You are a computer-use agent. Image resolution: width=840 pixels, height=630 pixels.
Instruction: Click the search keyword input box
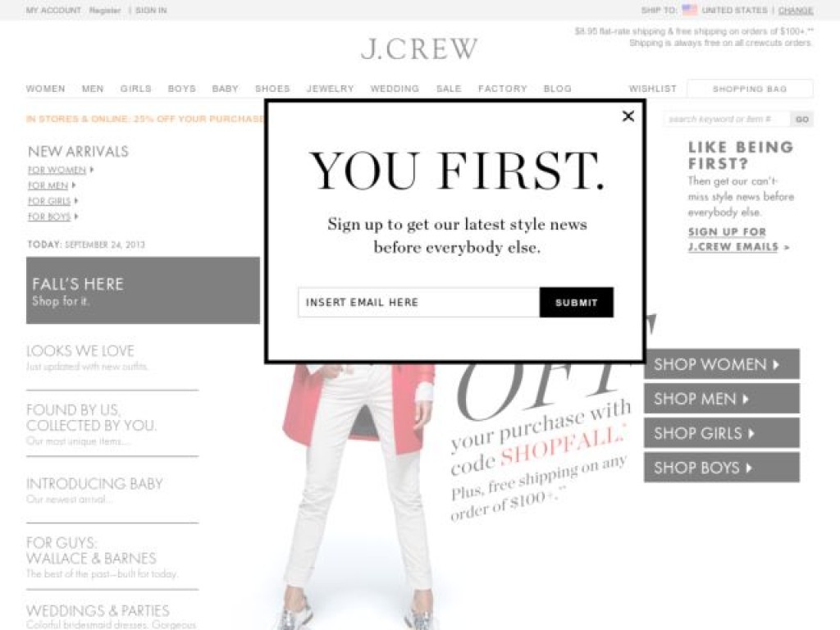coord(727,119)
